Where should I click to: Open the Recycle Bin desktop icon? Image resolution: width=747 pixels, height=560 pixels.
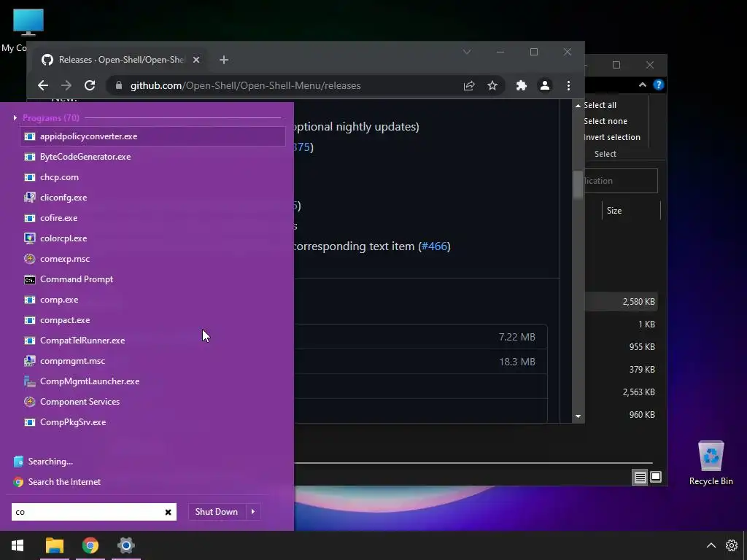(x=711, y=463)
